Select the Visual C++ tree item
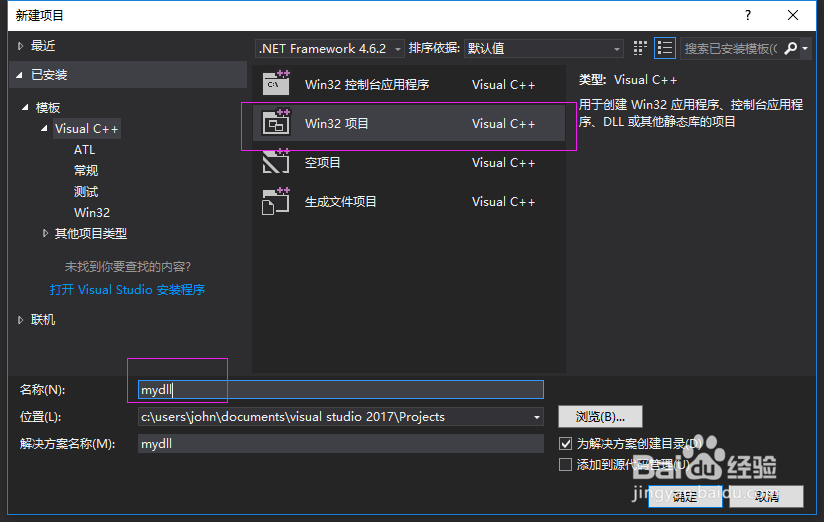The image size is (824, 522). pos(87,128)
